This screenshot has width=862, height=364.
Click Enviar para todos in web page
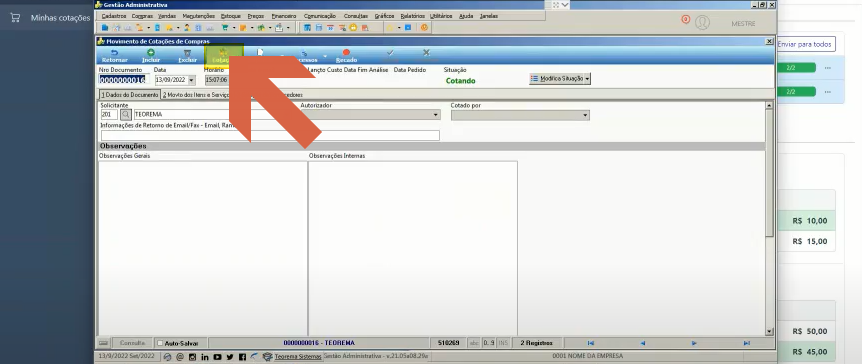[805, 44]
